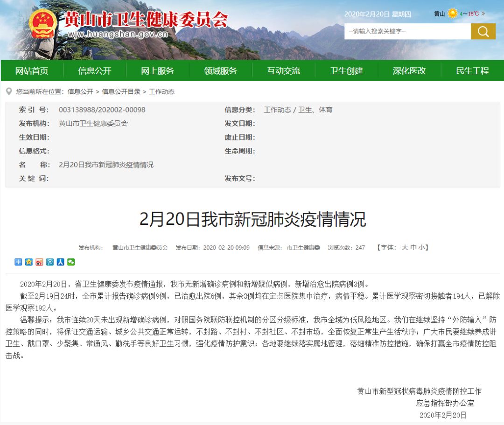Select small font size 小
The height and width of the screenshot is (425, 504).
[421, 248]
